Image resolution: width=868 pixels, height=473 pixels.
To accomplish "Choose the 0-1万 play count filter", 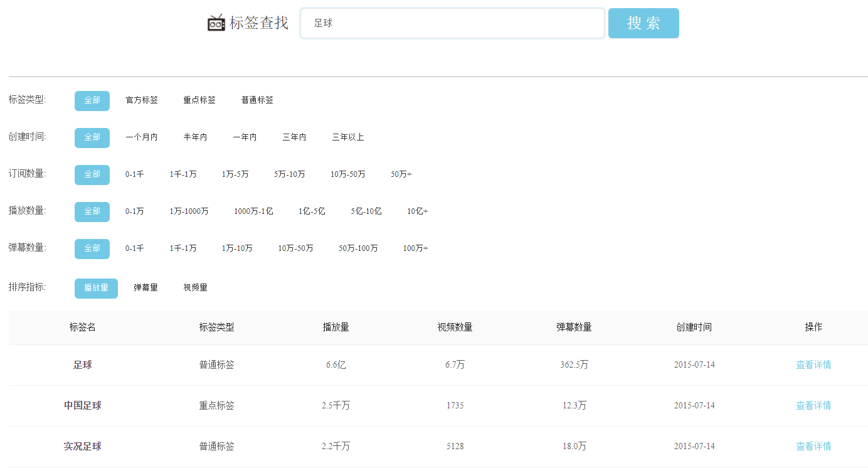I will [135, 211].
